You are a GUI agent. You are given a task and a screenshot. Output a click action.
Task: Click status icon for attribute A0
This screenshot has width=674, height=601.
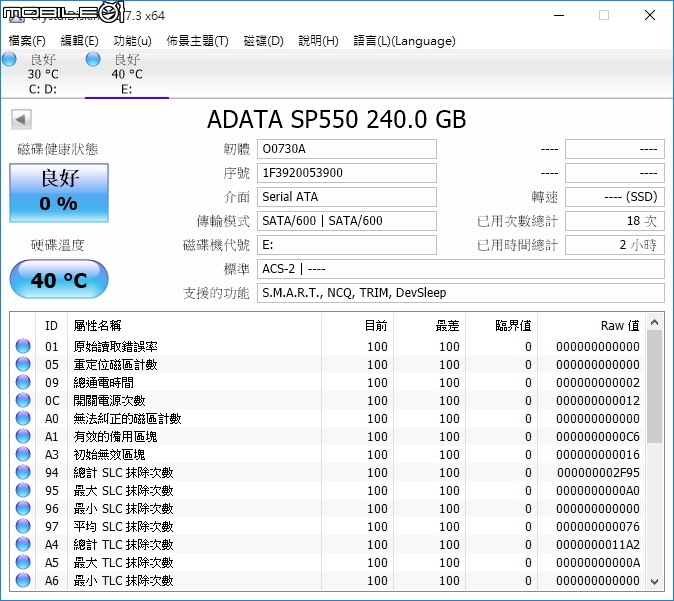pyautogui.click(x=23, y=418)
